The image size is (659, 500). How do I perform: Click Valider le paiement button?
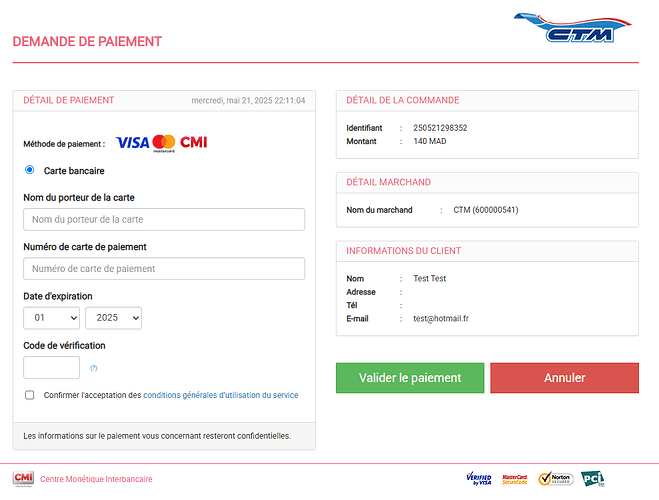coord(410,378)
